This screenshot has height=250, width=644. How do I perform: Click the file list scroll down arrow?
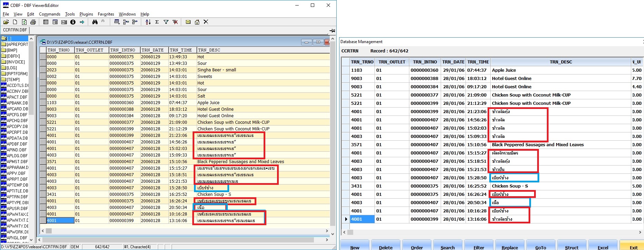click(31, 240)
